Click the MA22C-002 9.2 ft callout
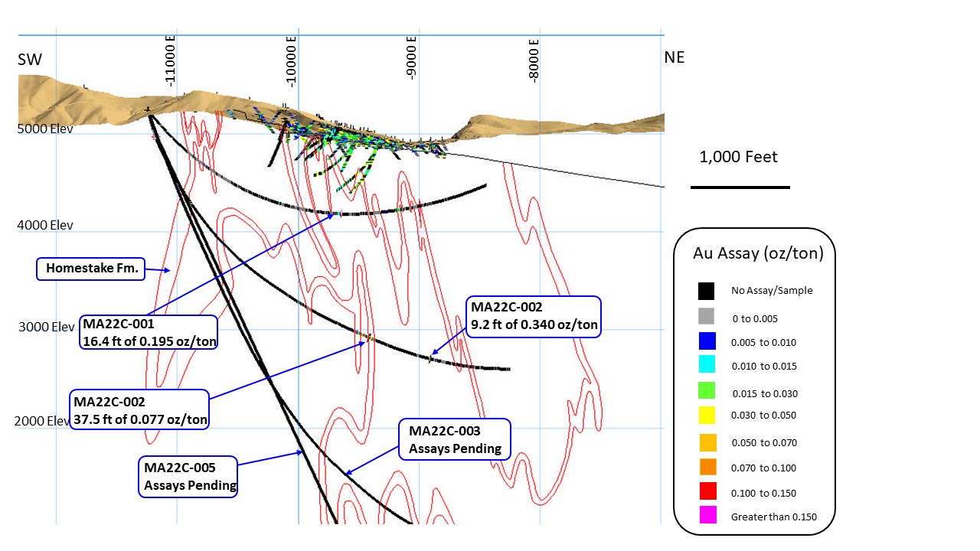This screenshot has width=980, height=551. click(533, 315)
